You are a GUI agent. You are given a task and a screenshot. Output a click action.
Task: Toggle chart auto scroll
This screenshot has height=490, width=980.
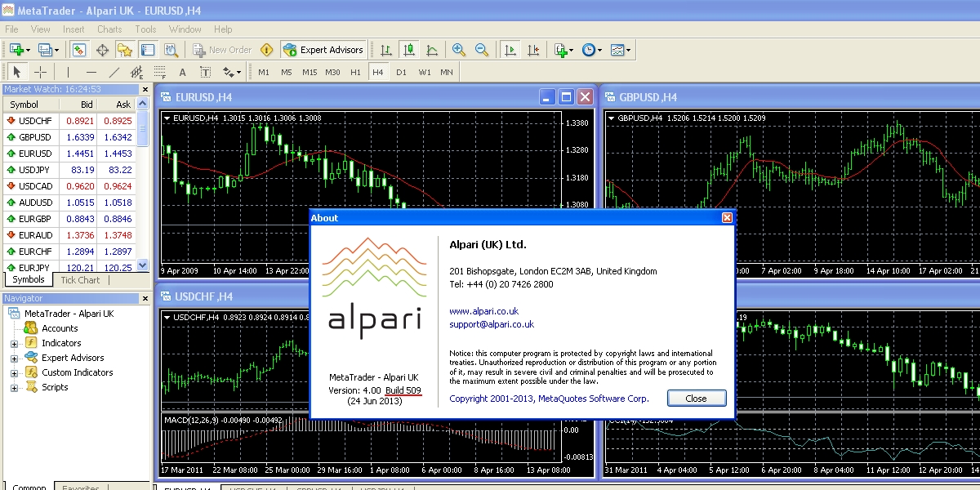pos(510,50)
